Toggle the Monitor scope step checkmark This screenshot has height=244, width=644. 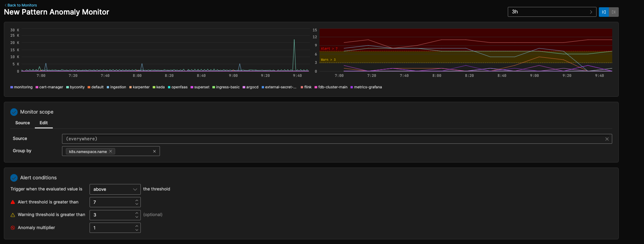(x=14, y=112)
